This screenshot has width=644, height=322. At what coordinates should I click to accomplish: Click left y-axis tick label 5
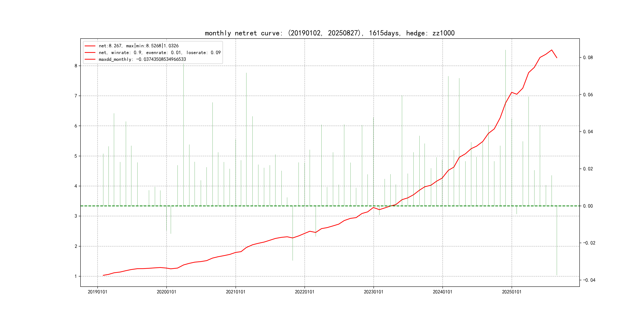76,156
